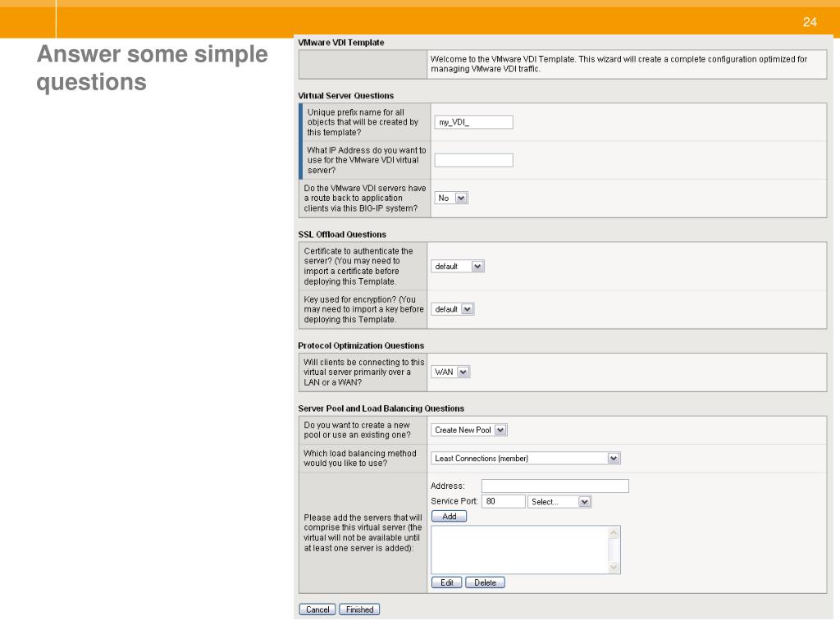The height and width of the screenshot is (630, 840).
Task: Click the "VMware VDI Template" title text
Action: click(x=340, y=43)
